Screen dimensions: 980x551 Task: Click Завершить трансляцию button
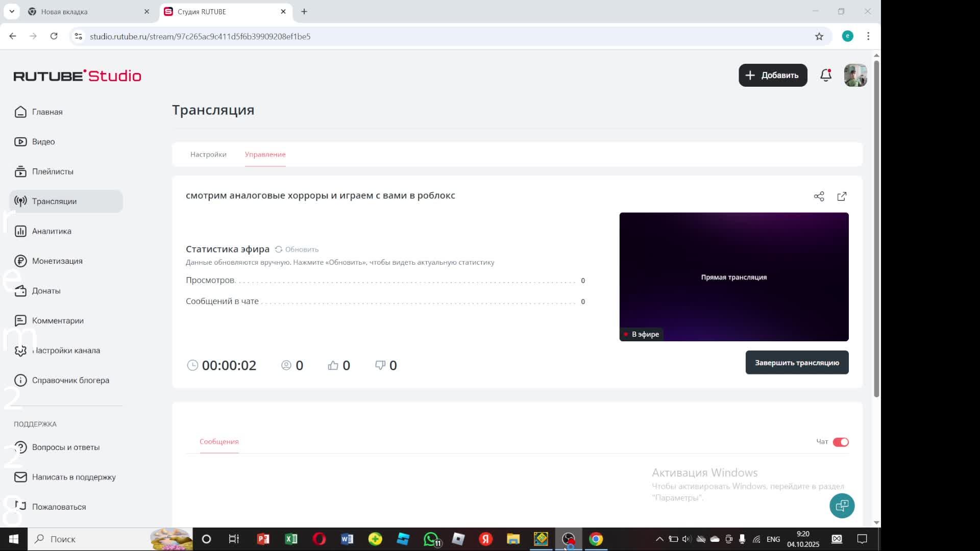click(x=796, y=363)
